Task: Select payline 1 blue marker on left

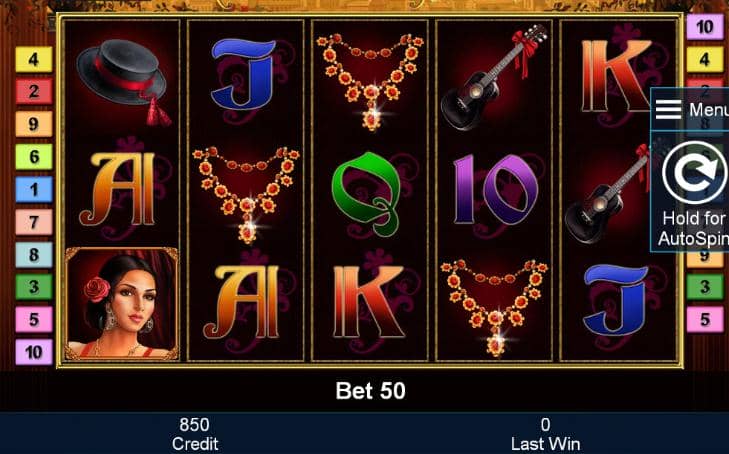Action: 34,190
